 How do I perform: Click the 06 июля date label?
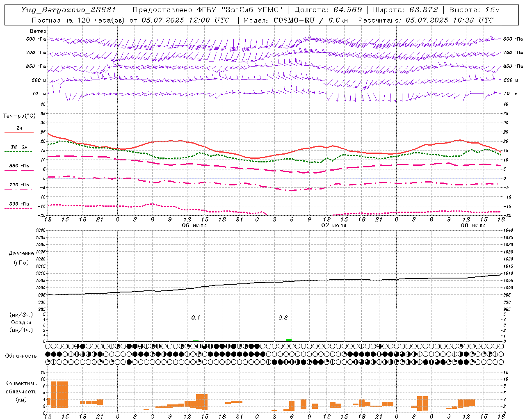pos(194,225)
